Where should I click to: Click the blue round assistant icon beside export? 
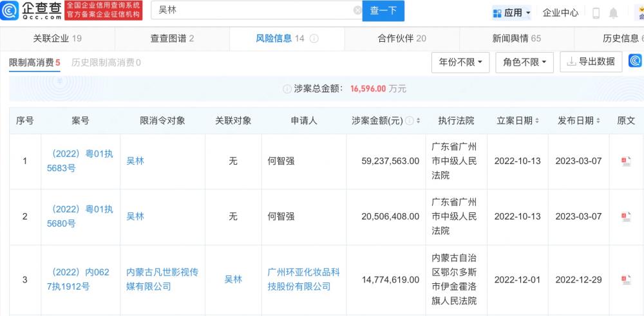(x=635, y=61)
